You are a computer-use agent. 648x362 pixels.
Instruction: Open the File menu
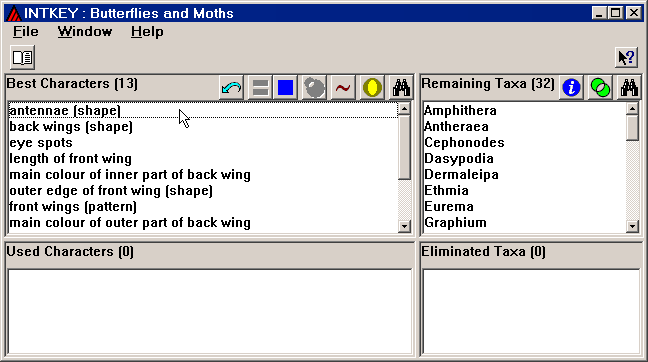(26, 32)
